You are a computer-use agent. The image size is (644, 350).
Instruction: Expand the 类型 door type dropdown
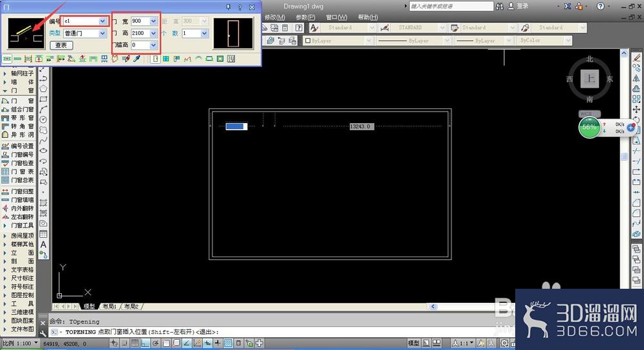[x=102, y=34]
